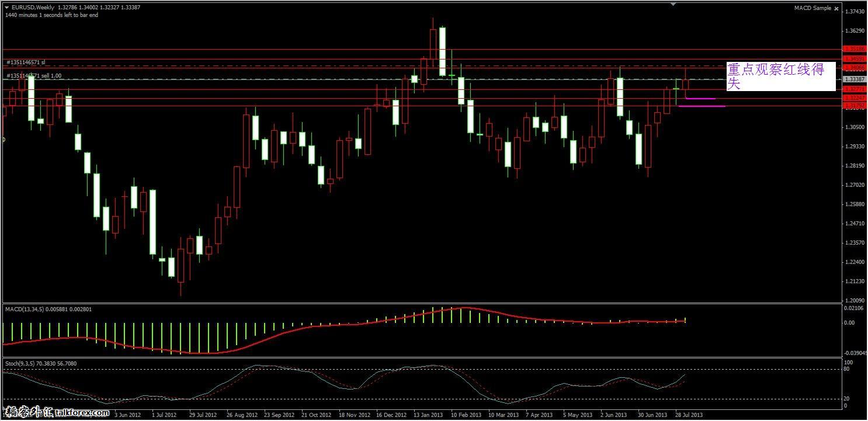Click the 1.37430 price axis value
Viewport: 868px width, 421px height.
tap(856, 11)
